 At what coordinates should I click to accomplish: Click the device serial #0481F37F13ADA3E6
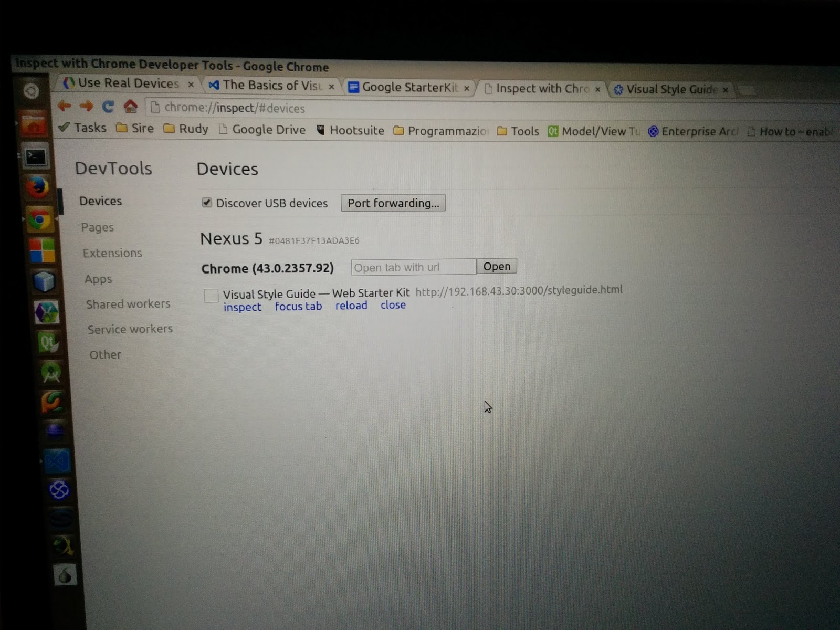tap(314, 241)
